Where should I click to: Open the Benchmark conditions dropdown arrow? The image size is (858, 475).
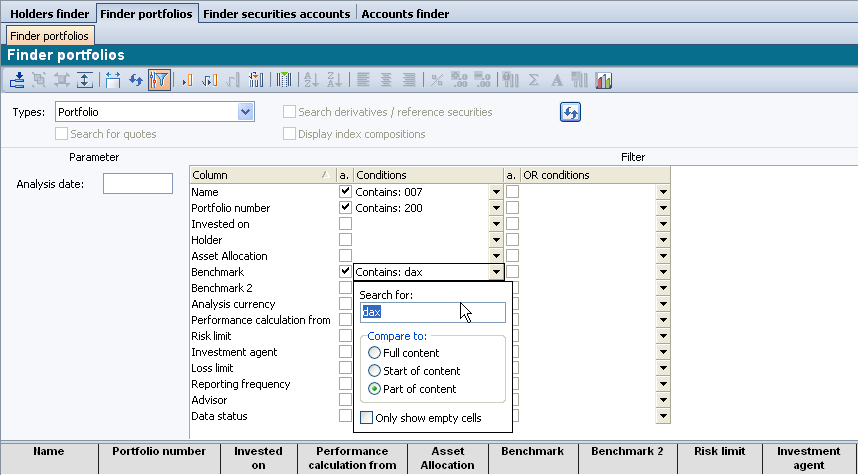tap(495, 272)
